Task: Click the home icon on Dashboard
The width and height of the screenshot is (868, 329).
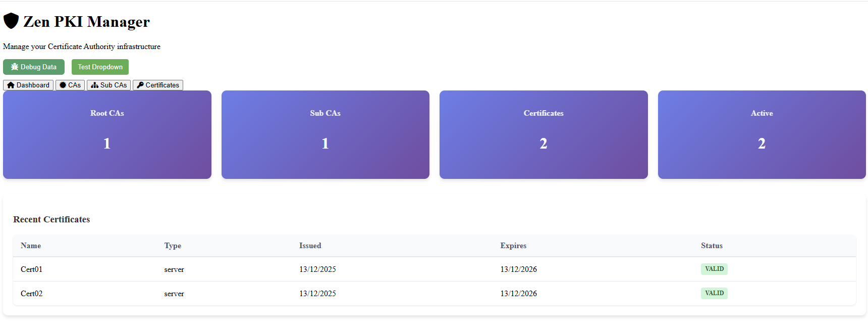Action: [11, 85]
